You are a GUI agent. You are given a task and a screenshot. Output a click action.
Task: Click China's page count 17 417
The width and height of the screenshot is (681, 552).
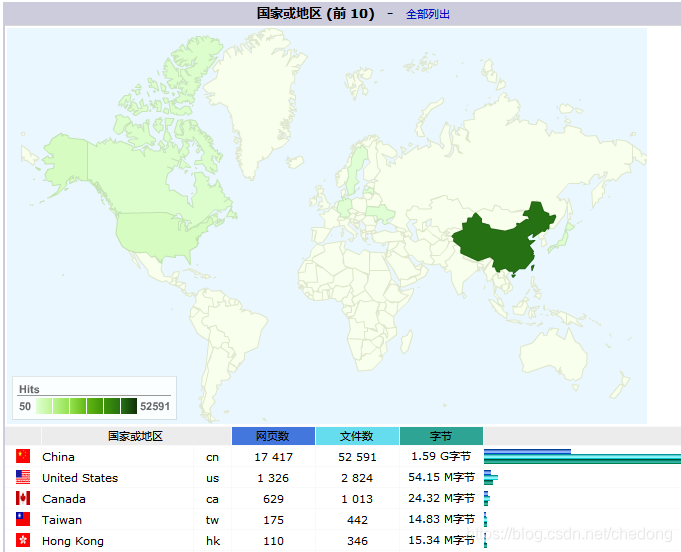(x=274, y=457)
